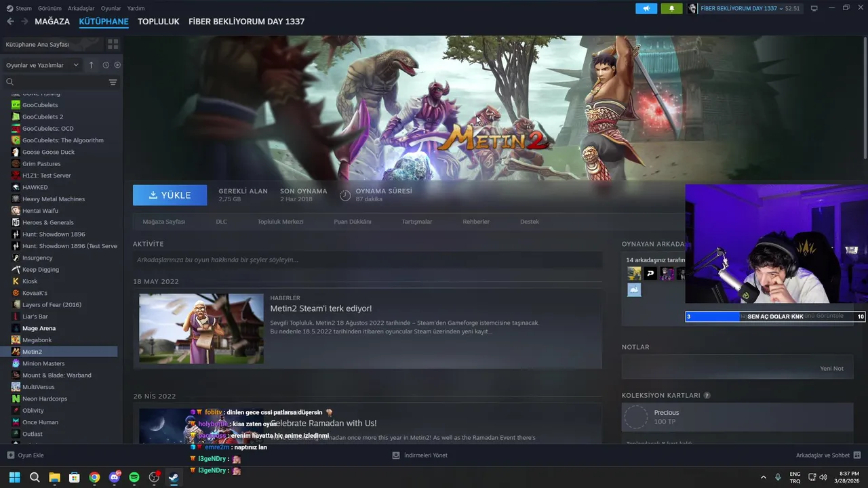Click the Manage Downloads icon
Screen dimensions: 868x488
point(396,455)
